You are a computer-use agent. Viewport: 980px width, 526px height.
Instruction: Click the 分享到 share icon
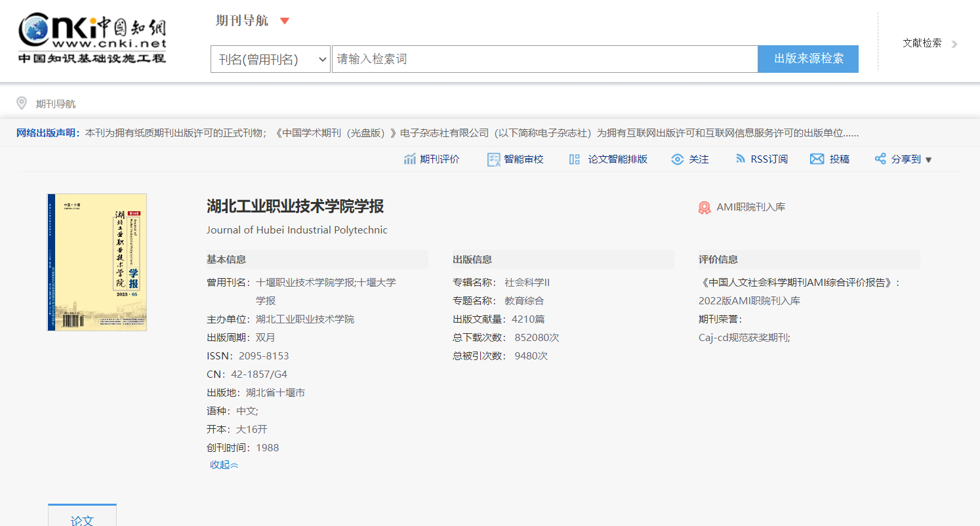[880, 159]
